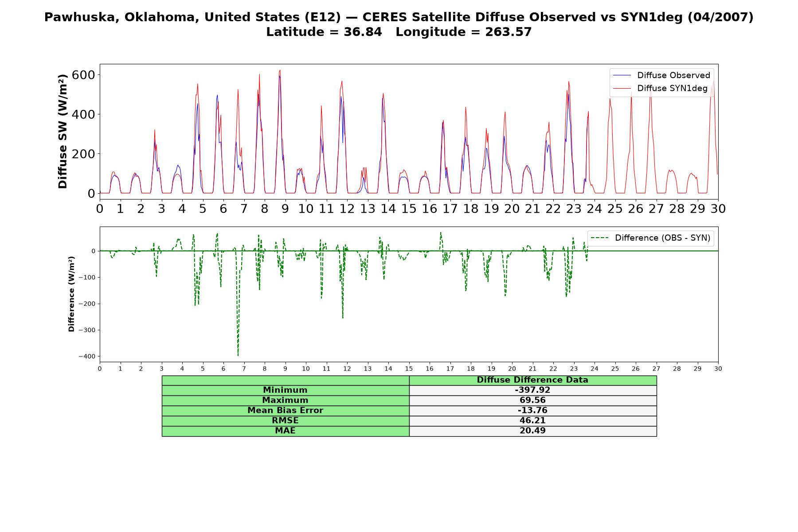Click the Diffuse SW (W/m²) axis label
Screen dimensions: 798x532
tap(63, 131)
